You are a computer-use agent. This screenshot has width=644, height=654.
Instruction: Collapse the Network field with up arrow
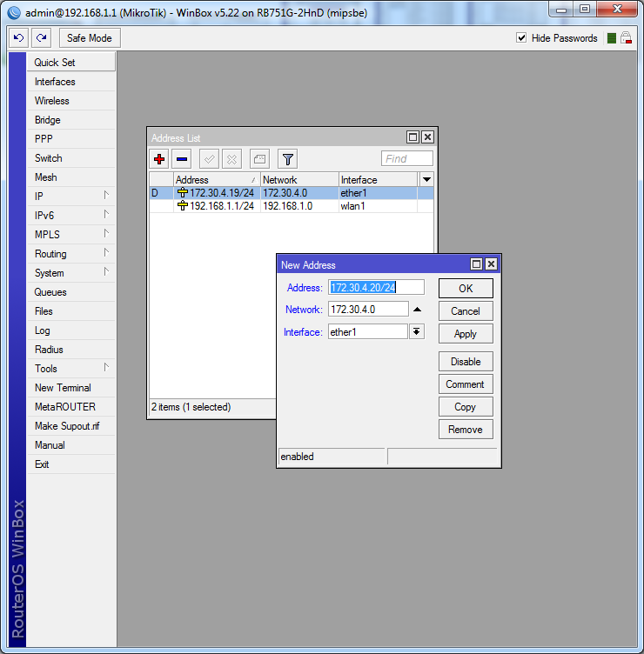click(417, 310)
